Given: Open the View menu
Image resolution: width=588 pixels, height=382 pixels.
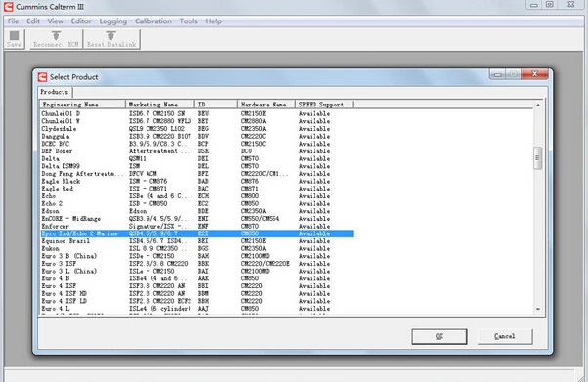Looking at the screenshot, I should pos(55,21).
